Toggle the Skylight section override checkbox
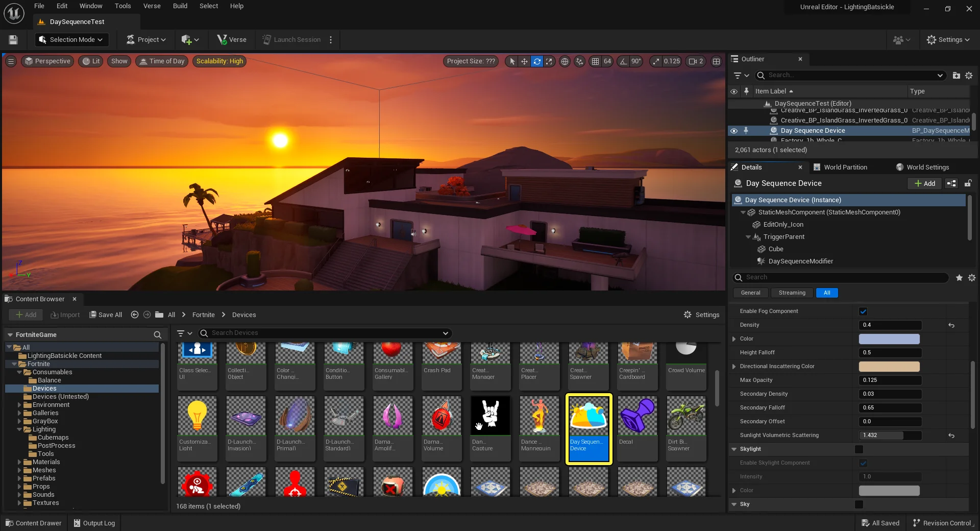The image size is (980, 531). [x=859, y=449]
